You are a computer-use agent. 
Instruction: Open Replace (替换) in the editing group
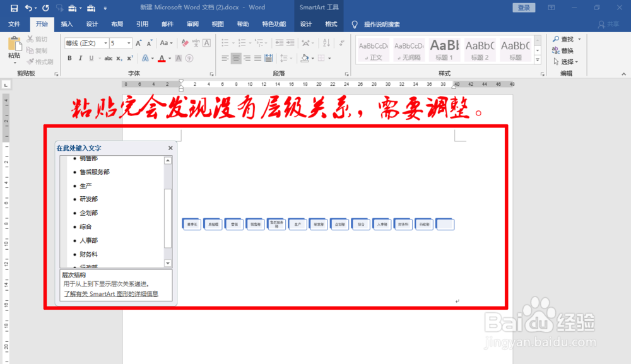click(560, 49)
